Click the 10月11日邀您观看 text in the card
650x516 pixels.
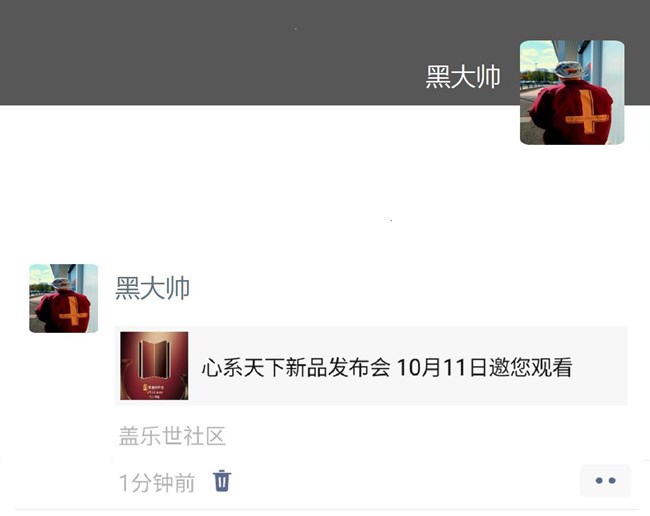[x=485, y=368]
